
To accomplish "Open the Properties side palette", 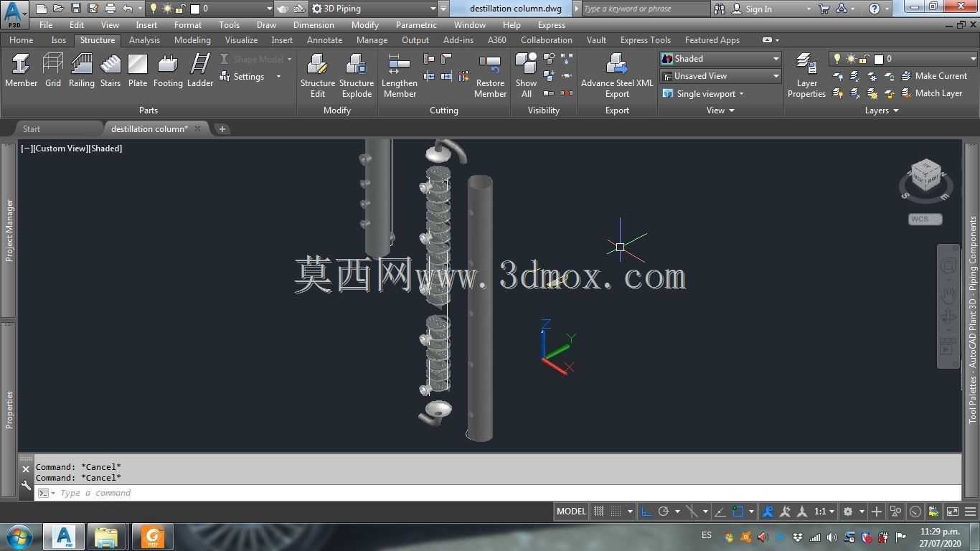I will tap(9, 410).
